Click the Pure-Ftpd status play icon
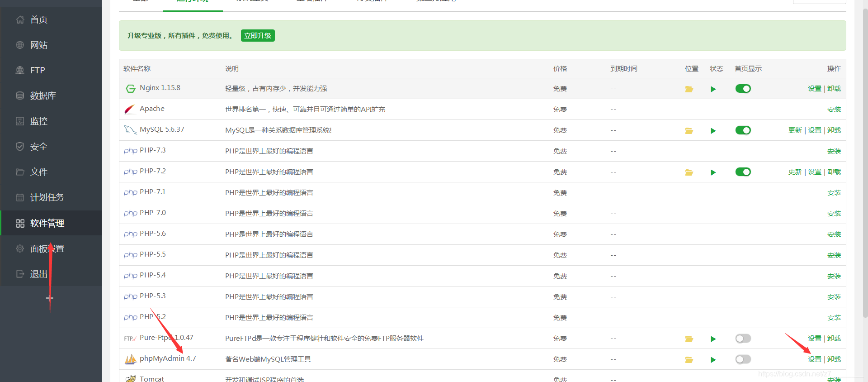Image resolution: width=868 pixels, height=382 pixels. (713, 339)
